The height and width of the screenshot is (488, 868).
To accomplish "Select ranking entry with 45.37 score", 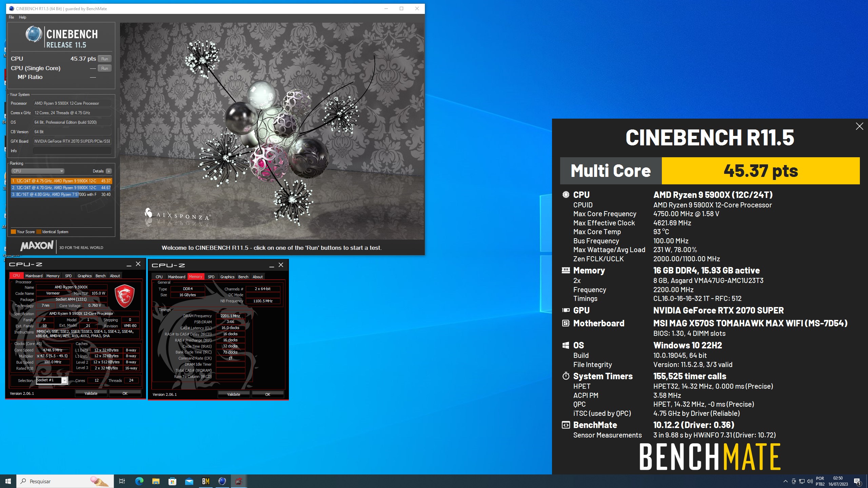I will [x=61, y=181].
